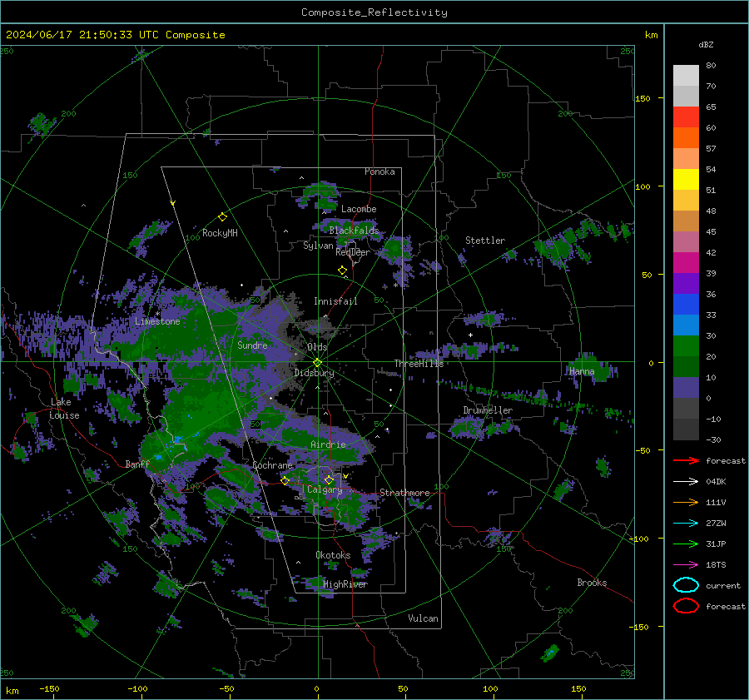Select the orange 111V arrow icon
Viewport: 749px width, 700px height.
[x=686, y=502]
